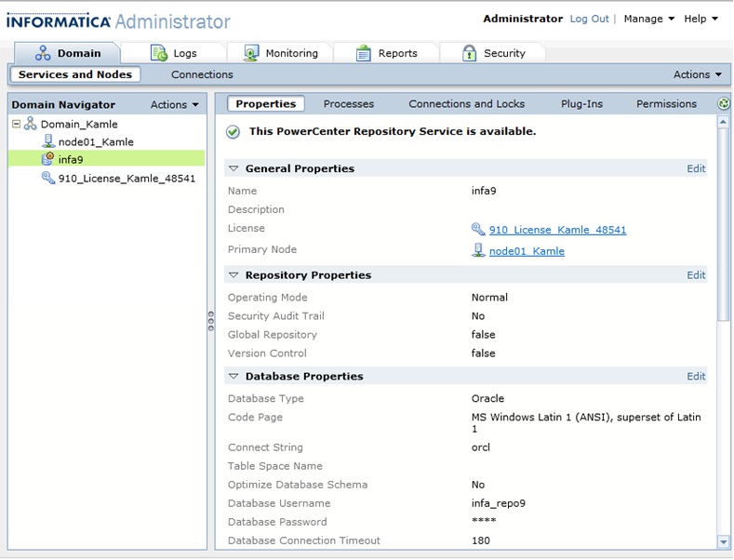Viewport: 734px width, 560px height.
Task: Open the Security tab
Action: 492,53
